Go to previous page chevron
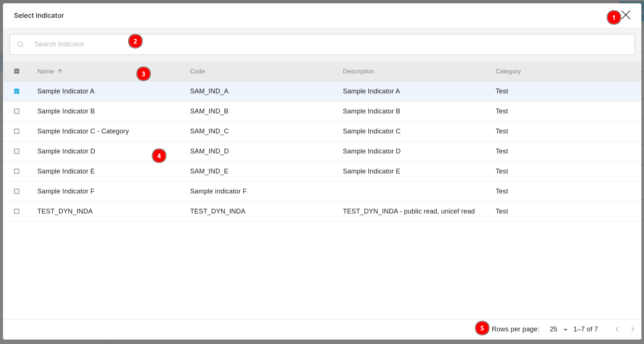This screenshot has width=644, height=344. (617, 329)
